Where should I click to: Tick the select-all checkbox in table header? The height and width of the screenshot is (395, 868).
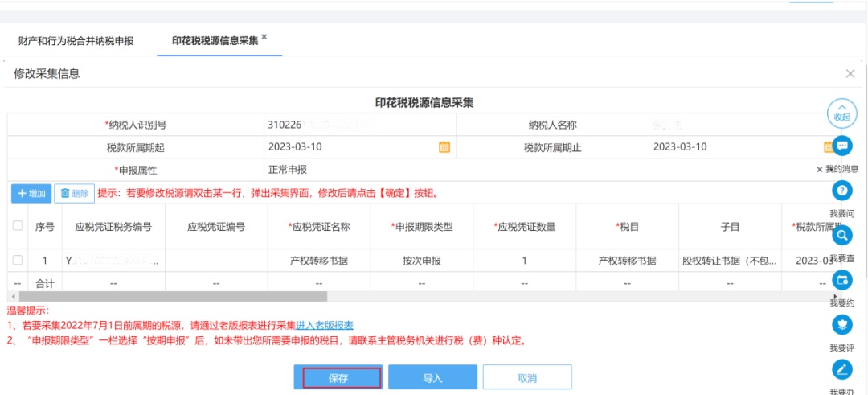pos(18,227)
